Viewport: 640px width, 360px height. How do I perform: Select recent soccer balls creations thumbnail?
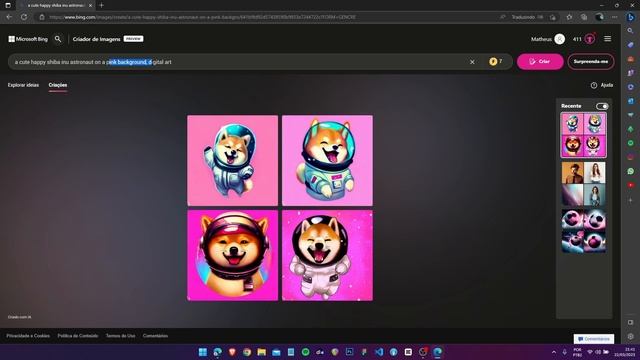click(x=584, y=231)
